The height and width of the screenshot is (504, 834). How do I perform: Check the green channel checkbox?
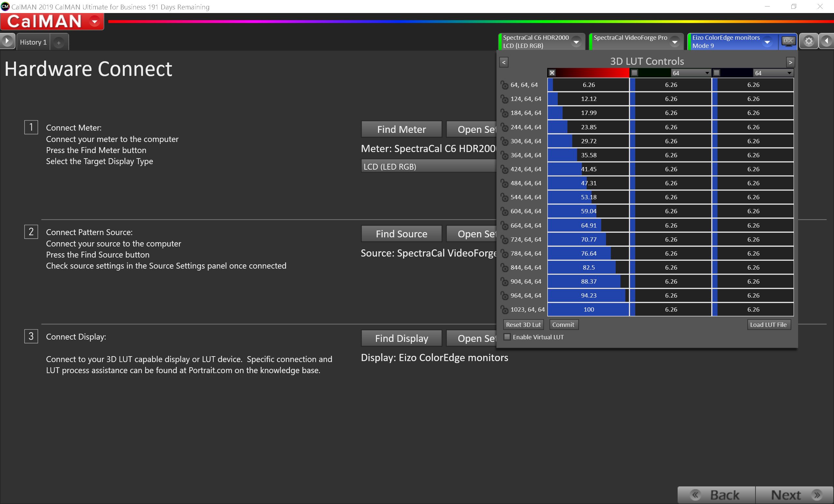[635, 73]
